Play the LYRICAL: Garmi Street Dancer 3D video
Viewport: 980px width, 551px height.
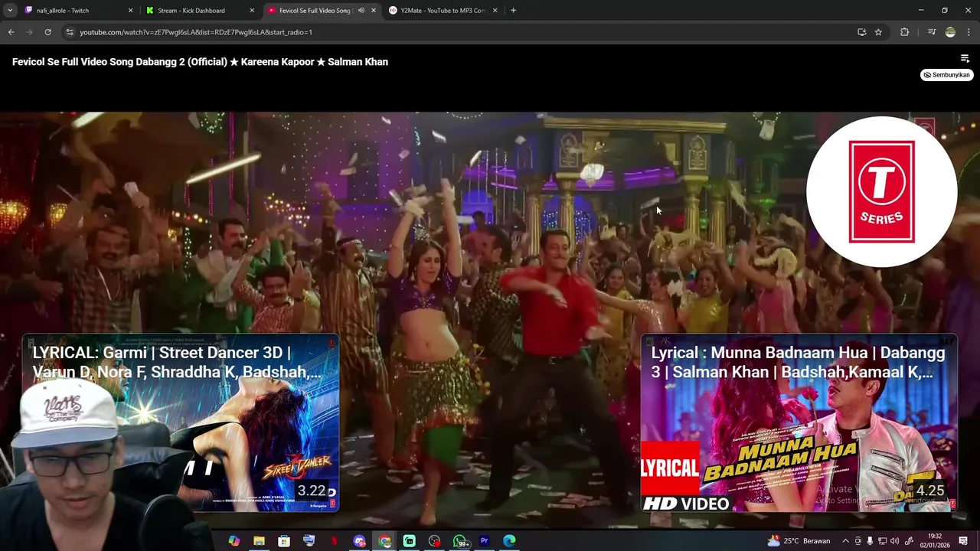click(181, 423)
